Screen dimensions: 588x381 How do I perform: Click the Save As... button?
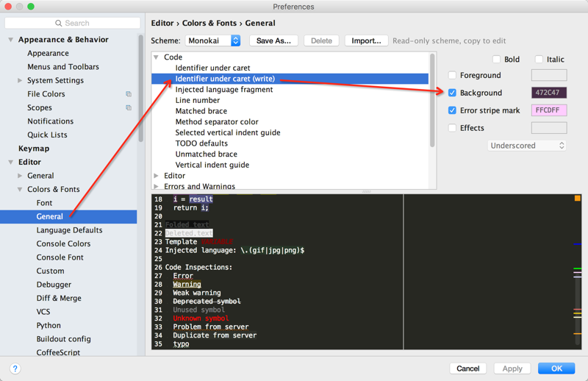point(273,41)
